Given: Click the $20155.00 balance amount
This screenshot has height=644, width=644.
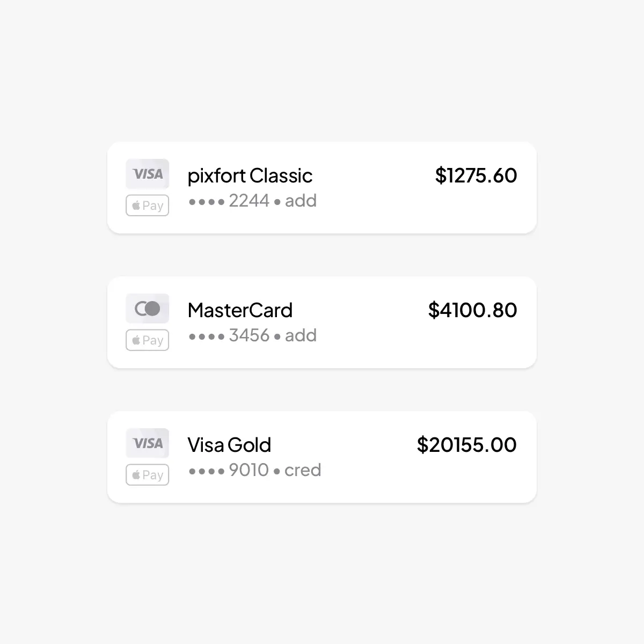Looking at the screenshot, I should pyautogui.click(x=466, y=445).
